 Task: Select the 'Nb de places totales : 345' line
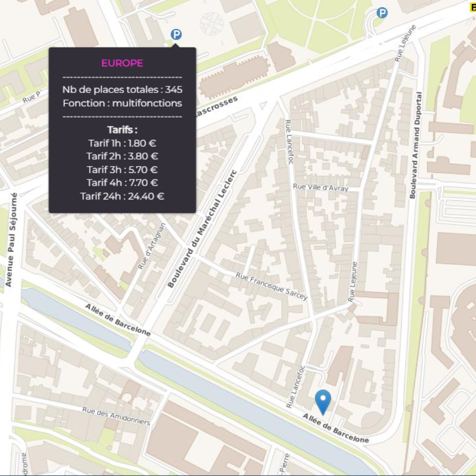coord(122,90)
